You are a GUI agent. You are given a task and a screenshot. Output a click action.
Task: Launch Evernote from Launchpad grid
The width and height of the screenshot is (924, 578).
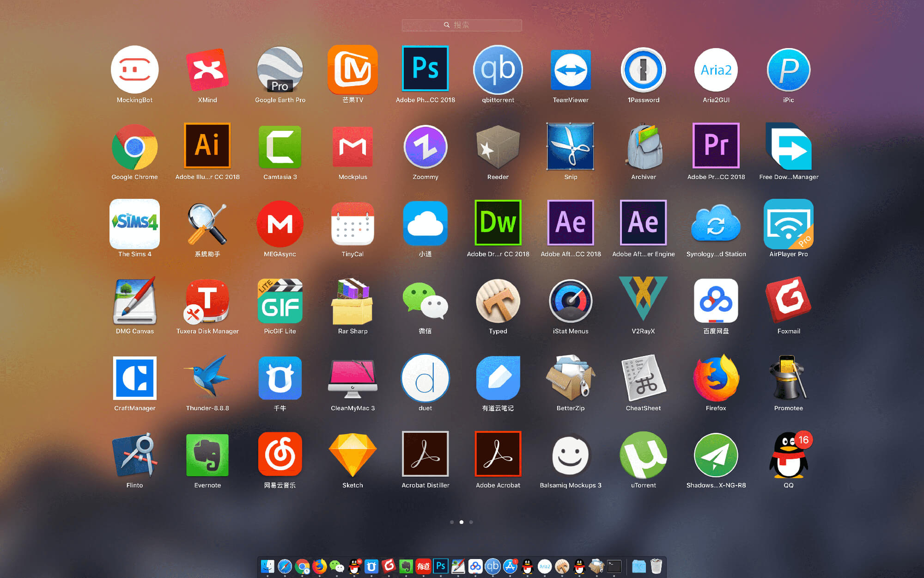[x=207, y=455]
